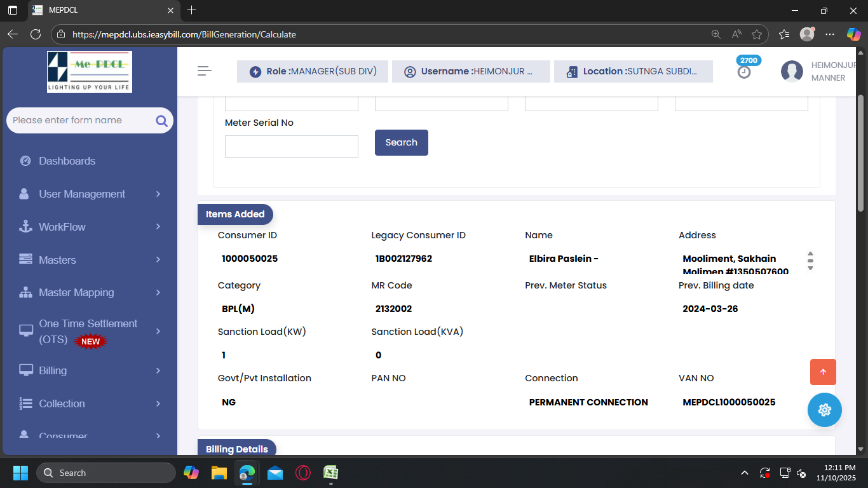
Task: Click into the Meter Serial No field
Action: (292, 146)
